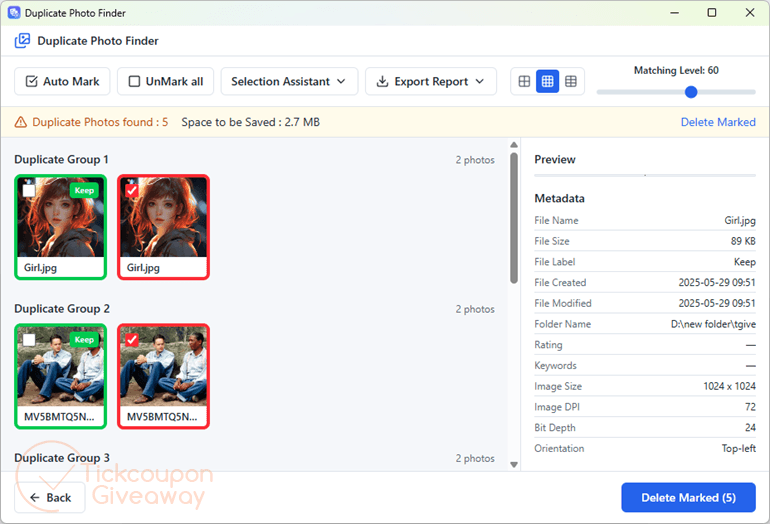The width and height of the screenshot is (770, 524).
Task: Click the Bit Depth value 24
Action: [x=750, y=428]
